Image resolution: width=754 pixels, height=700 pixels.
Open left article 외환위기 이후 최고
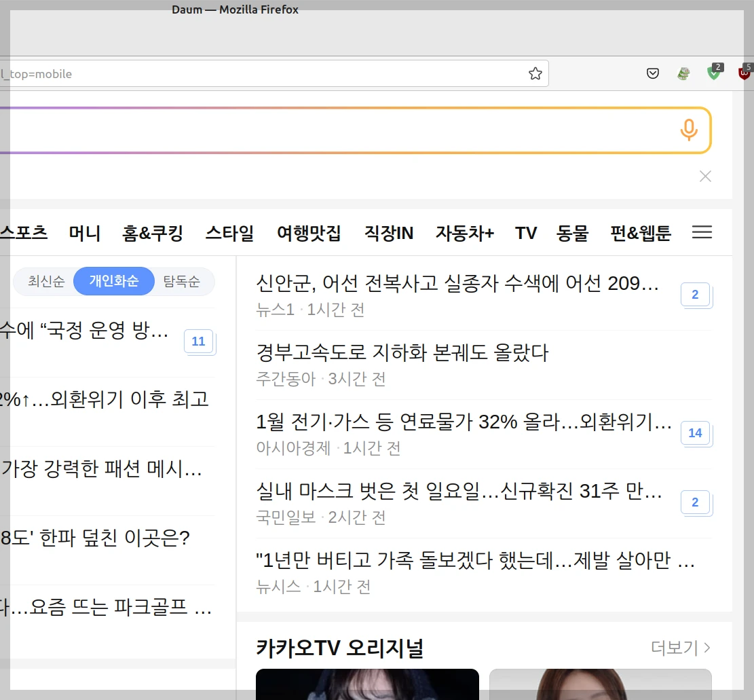pos(105,399)
